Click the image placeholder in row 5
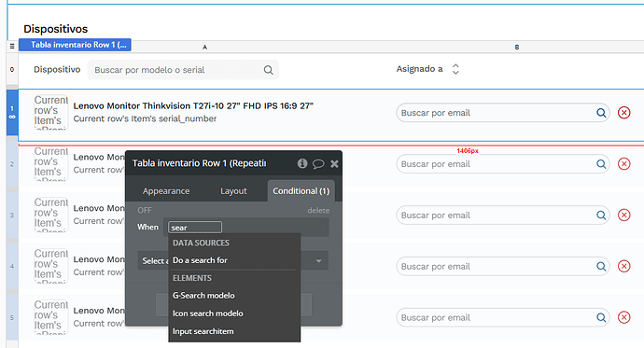The width and height of the screenshot is (644, 348). click(x=51, y=317)
